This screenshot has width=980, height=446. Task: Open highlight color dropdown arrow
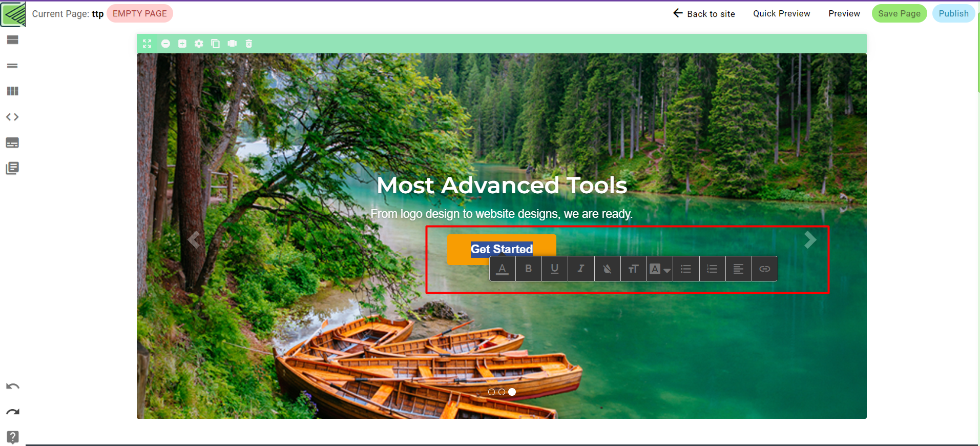point(666,270)
